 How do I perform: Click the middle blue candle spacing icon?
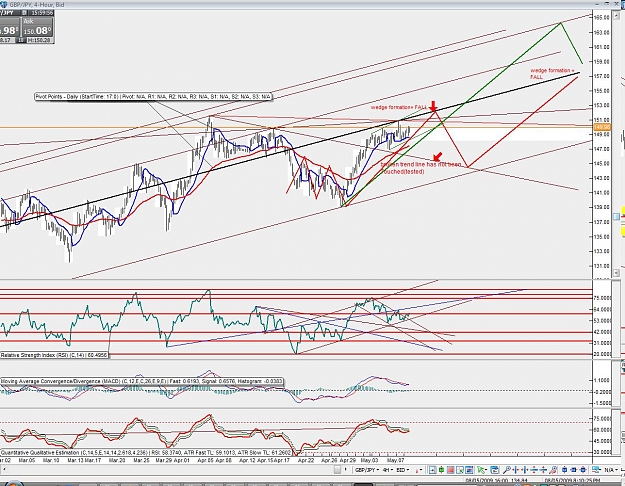click(574, 470)
